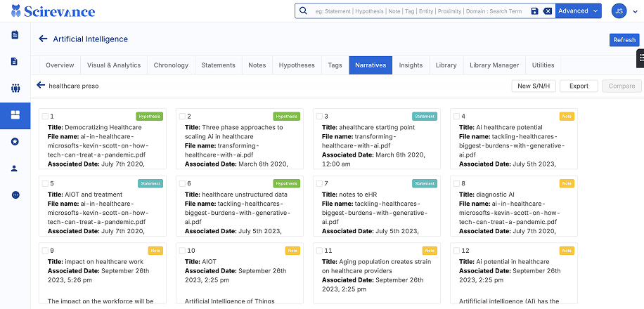Image resolution: width=644 pixels, height=309 pixels.
Task: Go back using arrow beside Artificial Intelligence
Action: point(44,39)
